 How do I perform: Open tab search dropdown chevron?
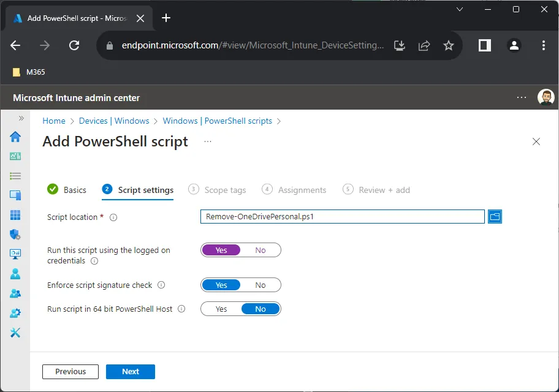coord(460,9)
